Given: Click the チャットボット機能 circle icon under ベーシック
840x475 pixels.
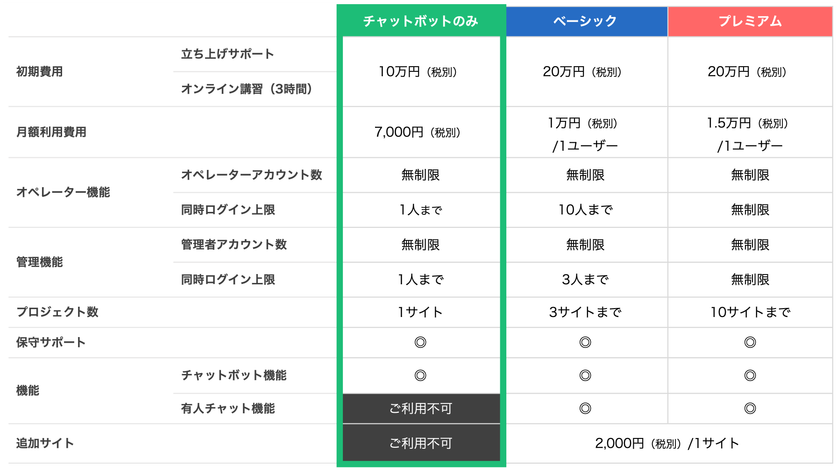Looking at the screenshot, I should click(x=586, y=375).
